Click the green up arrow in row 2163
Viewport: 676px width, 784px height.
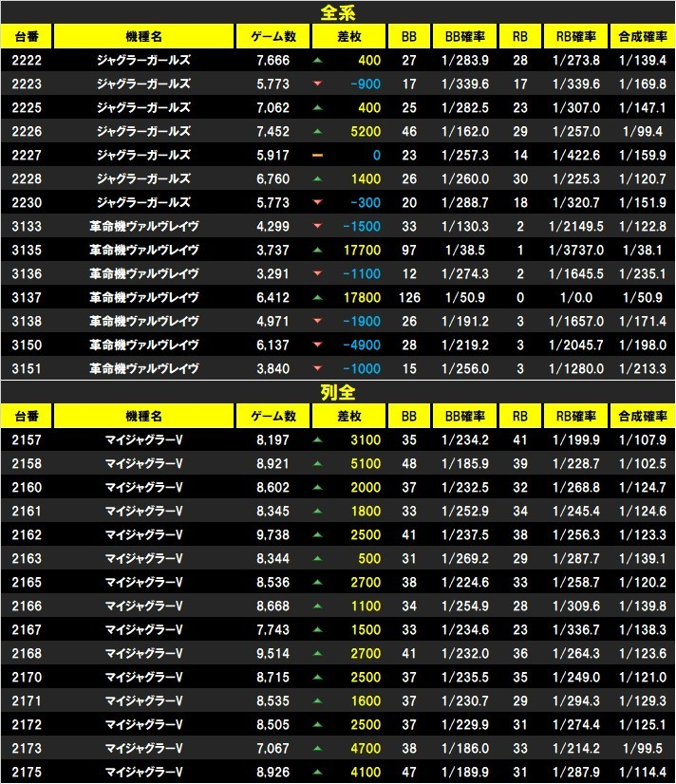tap(317, 558)
